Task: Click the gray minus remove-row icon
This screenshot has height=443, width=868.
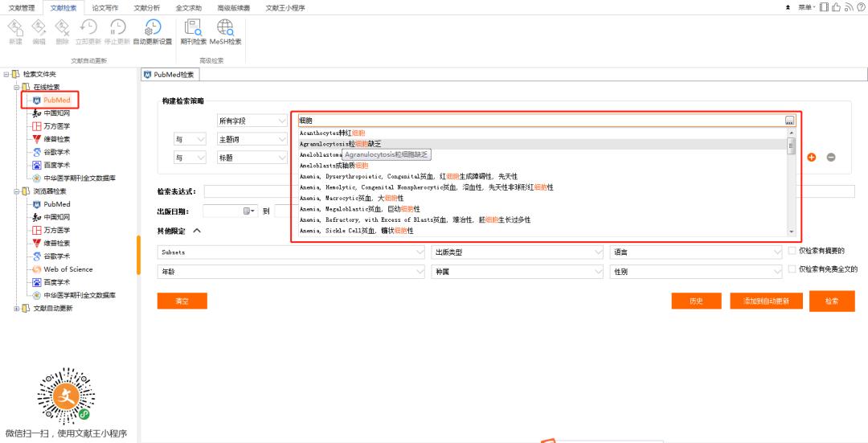Action: (x=831, y=157)
